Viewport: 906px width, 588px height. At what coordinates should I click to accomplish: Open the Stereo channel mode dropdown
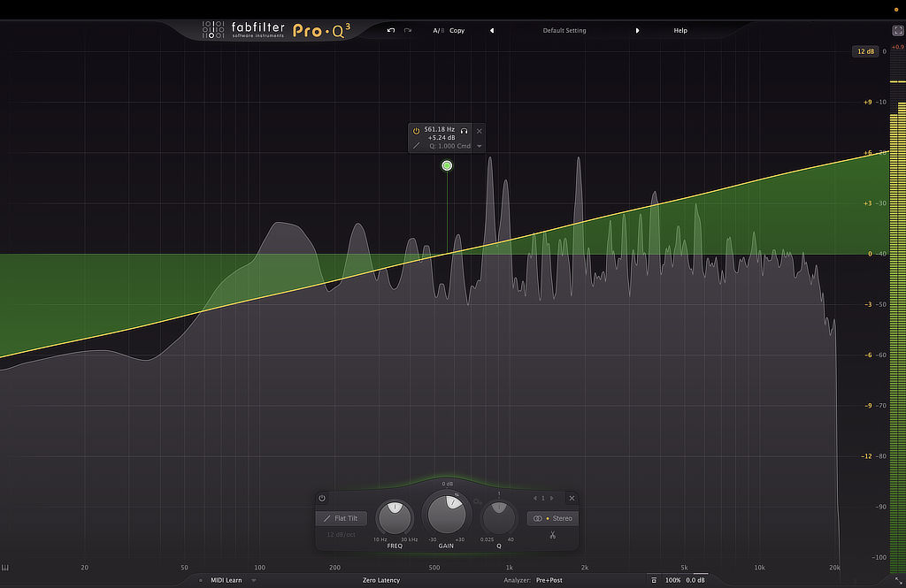click(552, 518)
